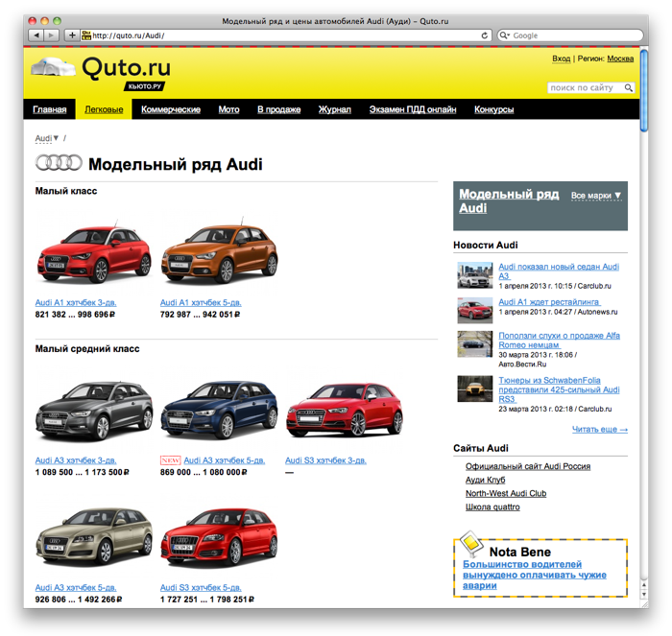Click 'Читать еще' link

click(600, 429)
